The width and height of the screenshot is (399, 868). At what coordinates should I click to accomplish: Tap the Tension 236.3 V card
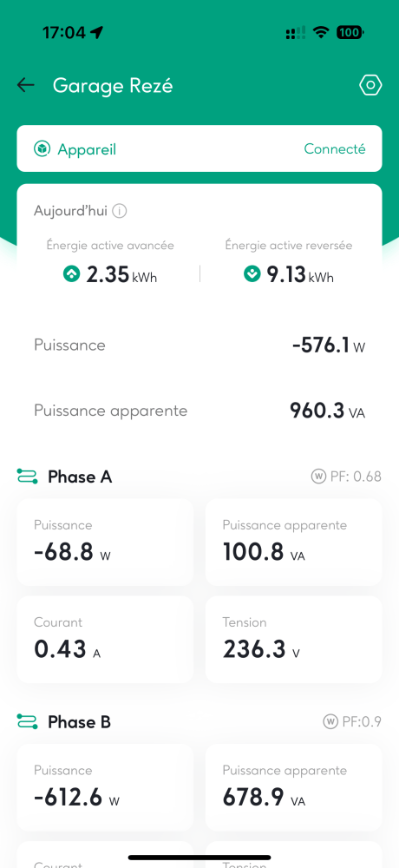(294, 640)
